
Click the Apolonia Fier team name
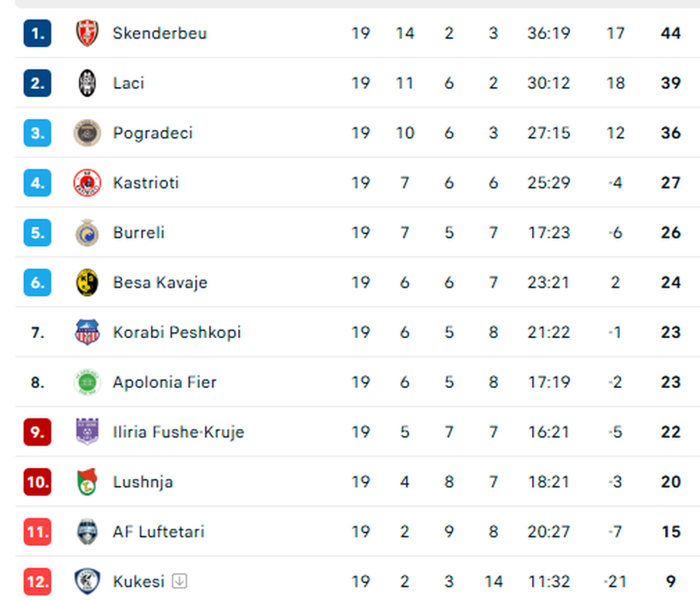click(x=164, y=382)
